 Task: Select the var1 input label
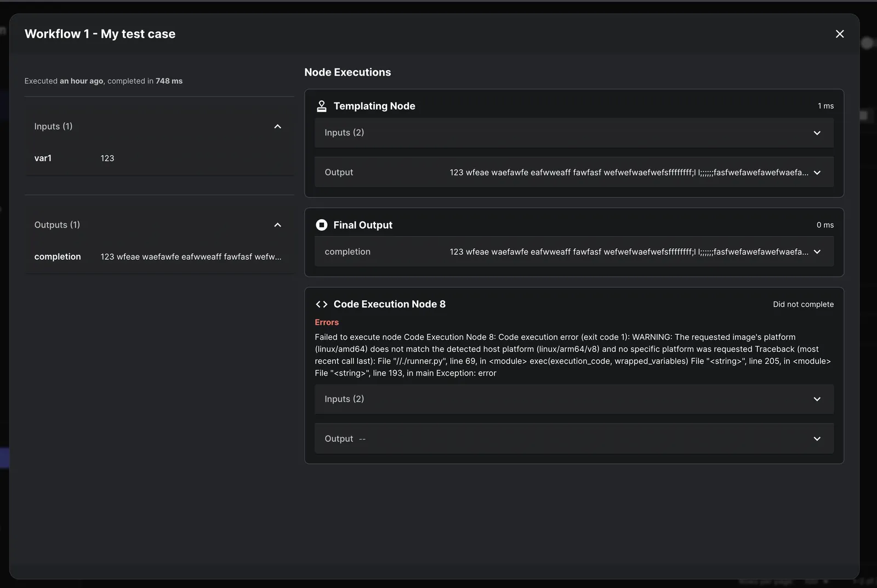tap(43, 158)
